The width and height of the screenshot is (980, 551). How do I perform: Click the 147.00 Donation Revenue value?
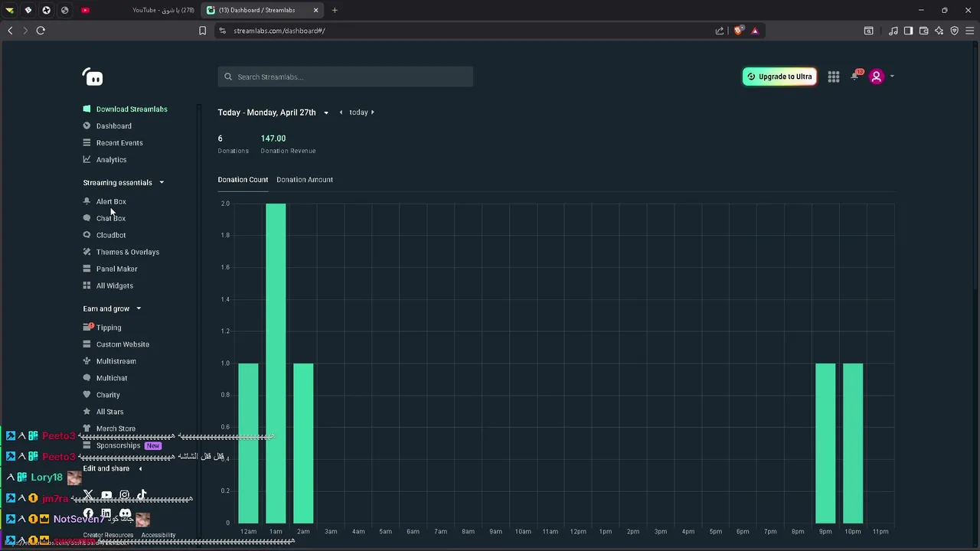(x=273, y=139)
